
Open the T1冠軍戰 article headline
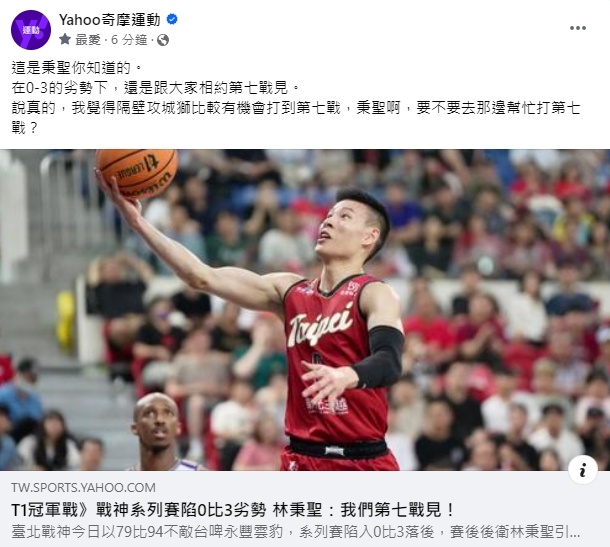[233, 510]
